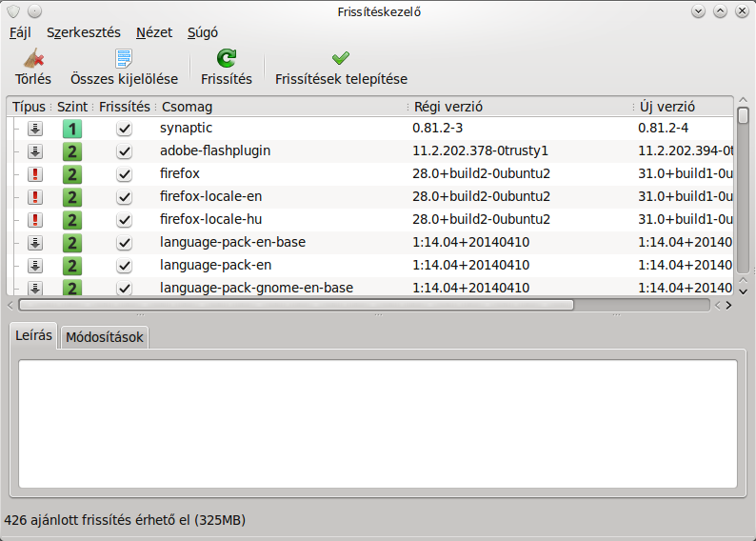Image resolution: width=756 pixels, height=541 pixels.
Task: Click the far-left arrow of the horizontal scrollbar
Action: (10, 305)
